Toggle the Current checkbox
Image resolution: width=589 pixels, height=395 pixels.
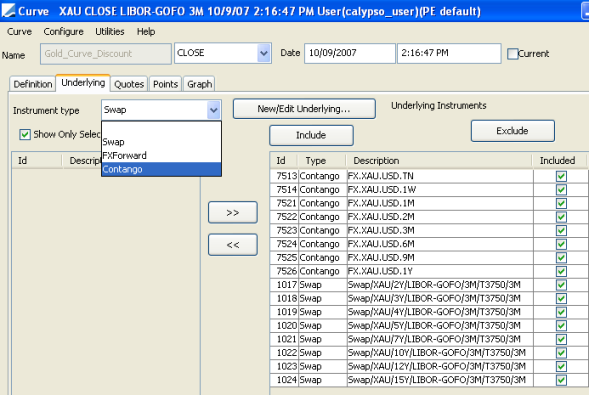coord(512,54)
